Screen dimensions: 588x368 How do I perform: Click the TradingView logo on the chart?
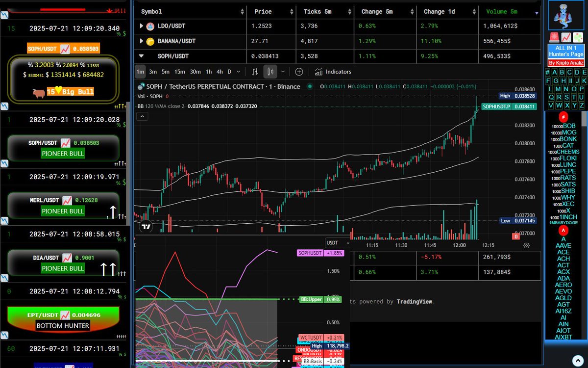click(146, 227)
